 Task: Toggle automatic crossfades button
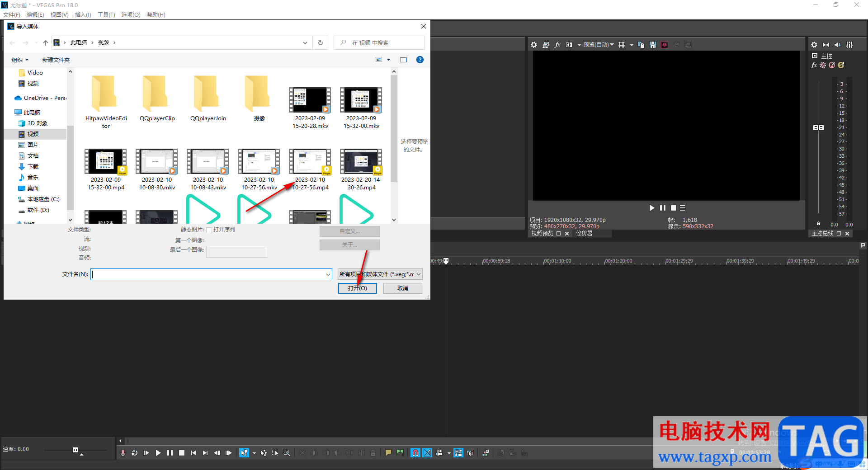(x=427, y=453)
